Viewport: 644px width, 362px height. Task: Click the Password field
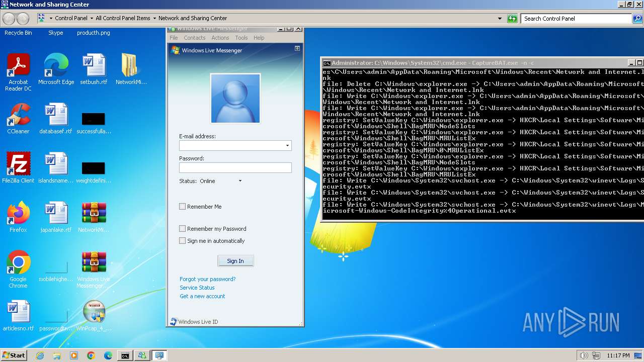coord(235,168)
